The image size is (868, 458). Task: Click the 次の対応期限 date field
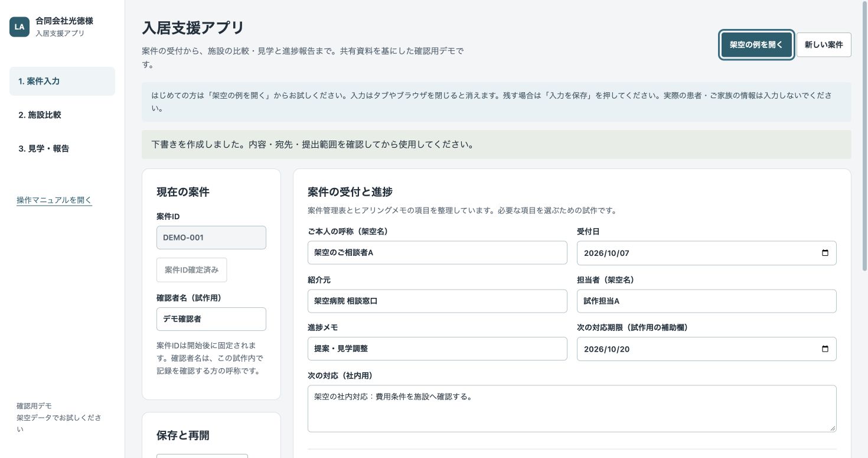point(706,349)
